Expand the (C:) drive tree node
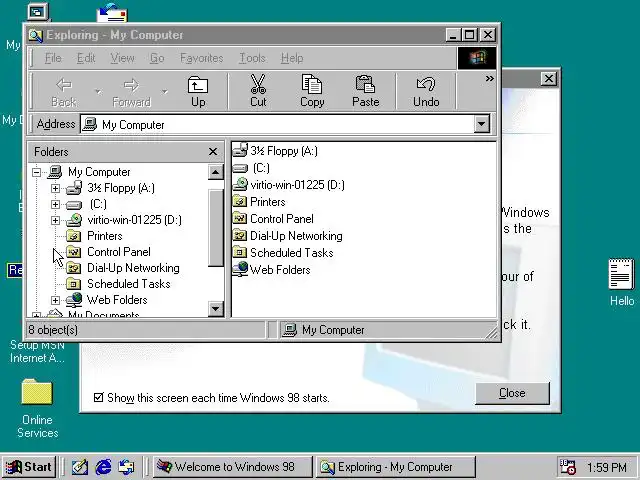 pyautogui.click(x=56, y=204)
